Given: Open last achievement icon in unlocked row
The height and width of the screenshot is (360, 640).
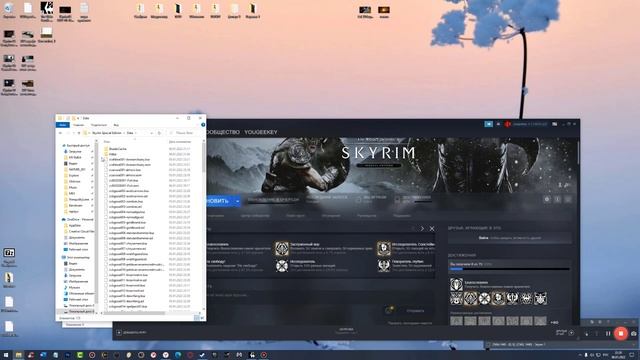Looking at the screenshot, I should coord(540,298).
